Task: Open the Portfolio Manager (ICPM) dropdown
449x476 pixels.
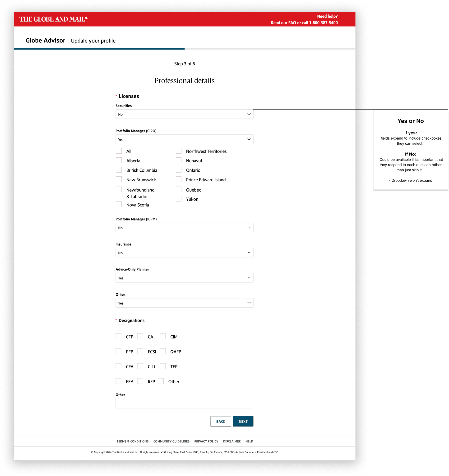Action: 184,228
